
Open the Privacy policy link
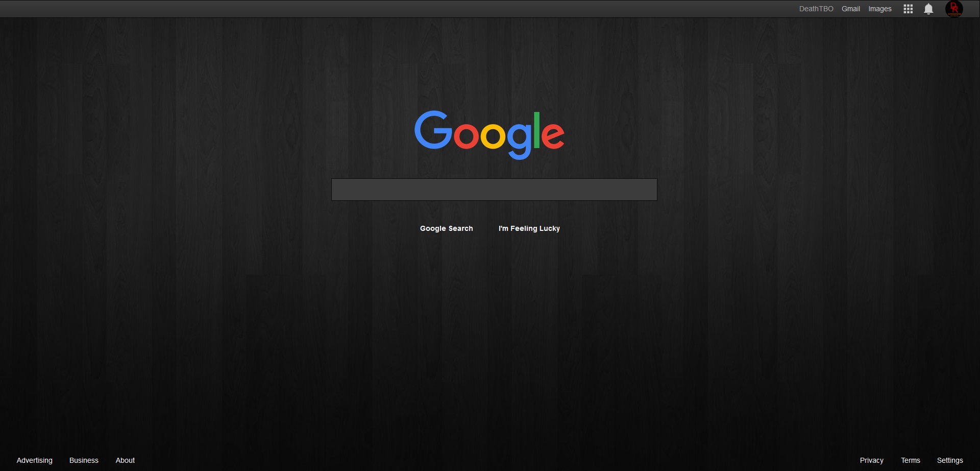(x=872, y=460)
